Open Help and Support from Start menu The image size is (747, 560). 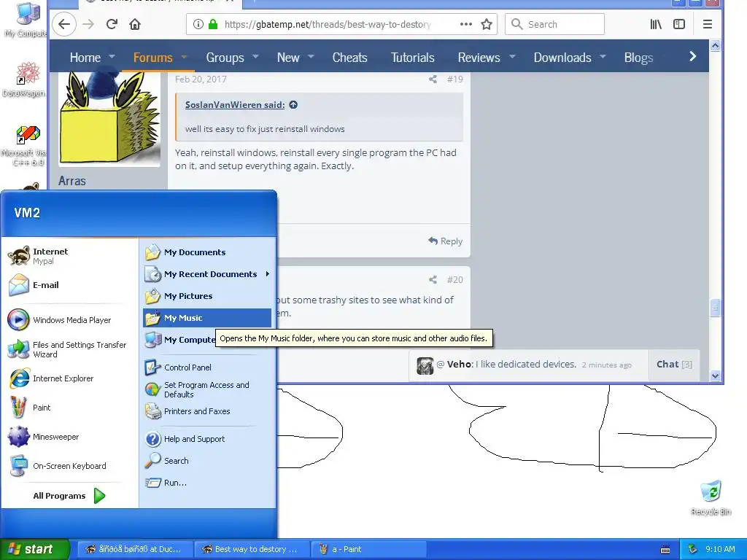click(x=207, y=439)
